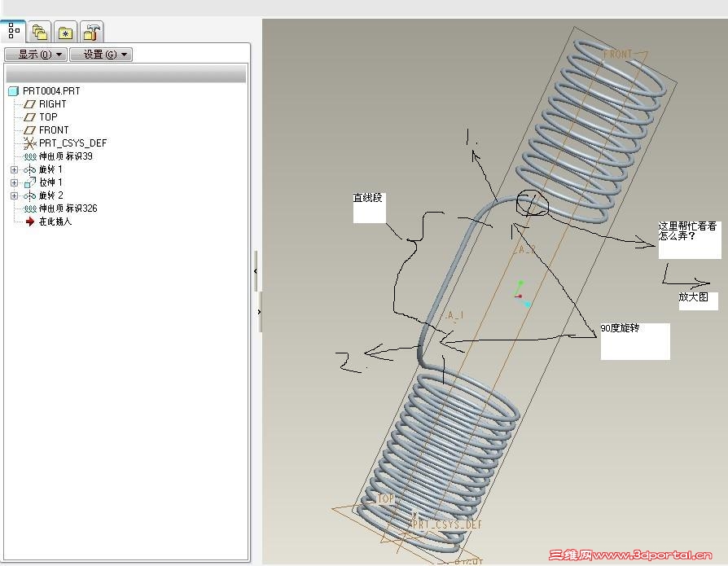
Task: Open the Connections hammer-icon tab
Action: (91, 33)
